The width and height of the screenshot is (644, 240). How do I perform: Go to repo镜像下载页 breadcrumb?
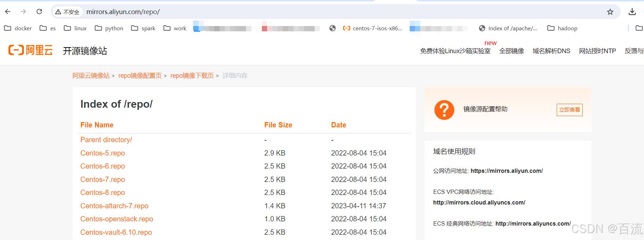tap(192, 76)
